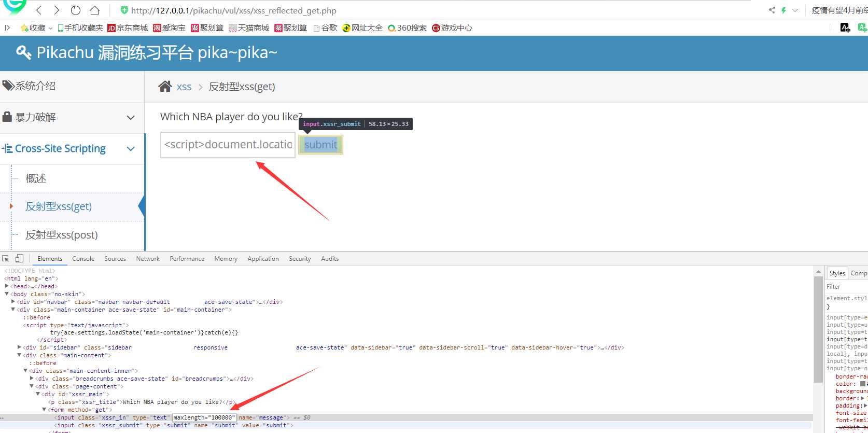Click the submit button
The image size is (868, 433).
tap(320, 145)
